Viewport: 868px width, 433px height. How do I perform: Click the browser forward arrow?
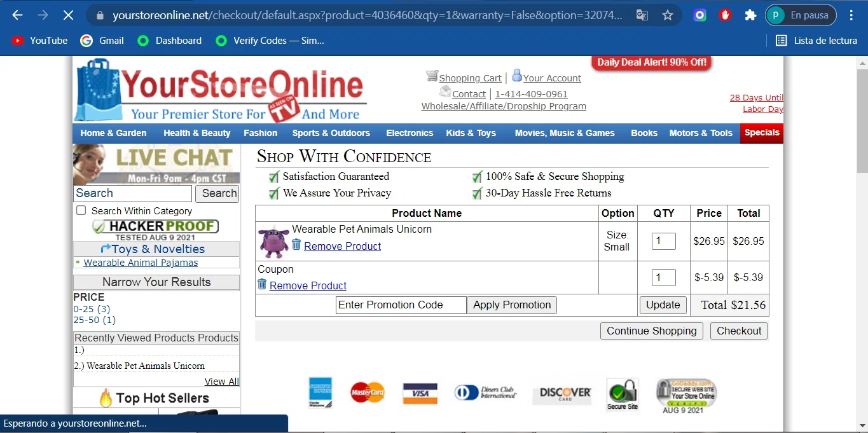(43, 15)
